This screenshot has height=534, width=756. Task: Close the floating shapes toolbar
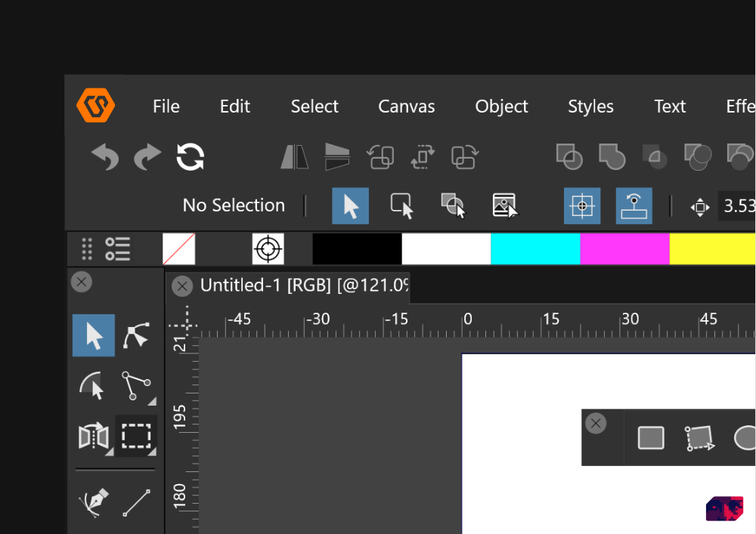pyautogui.click(x=596, y=424)
